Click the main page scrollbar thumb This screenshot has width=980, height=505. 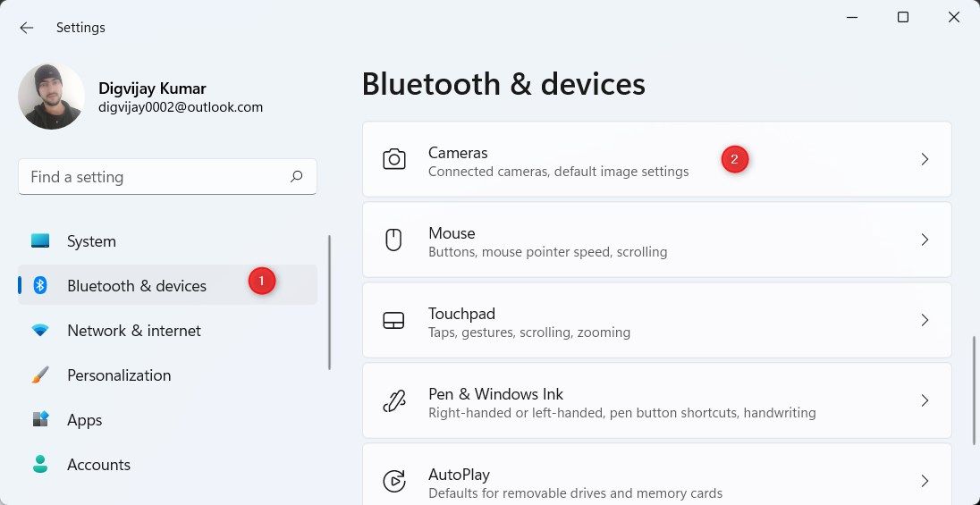[973, 391]
